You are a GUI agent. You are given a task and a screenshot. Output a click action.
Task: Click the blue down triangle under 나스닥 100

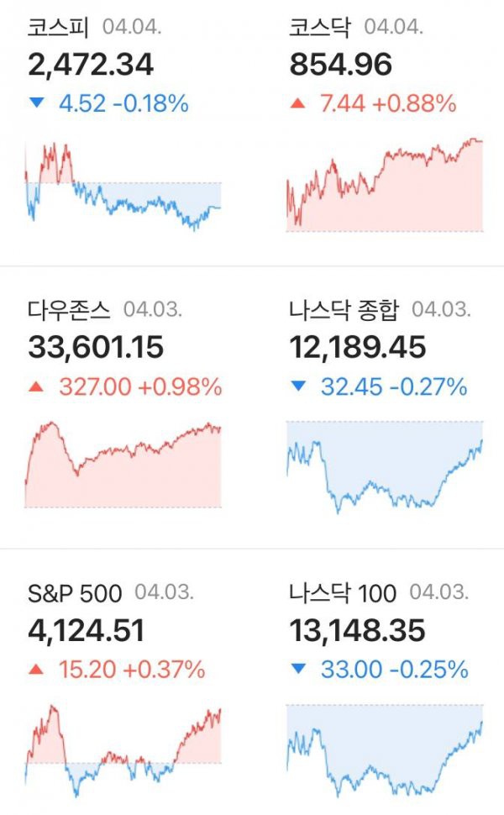point(298,669)
